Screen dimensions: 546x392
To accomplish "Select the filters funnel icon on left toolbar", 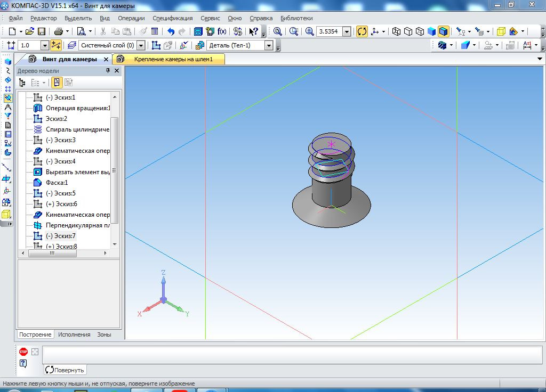I will 7,116.
